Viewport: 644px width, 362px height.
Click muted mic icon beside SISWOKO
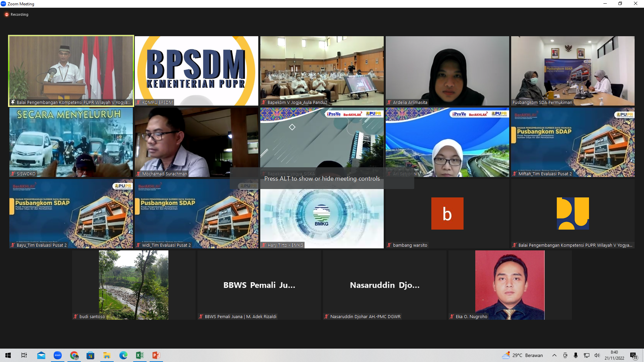[x=13, y=174]
